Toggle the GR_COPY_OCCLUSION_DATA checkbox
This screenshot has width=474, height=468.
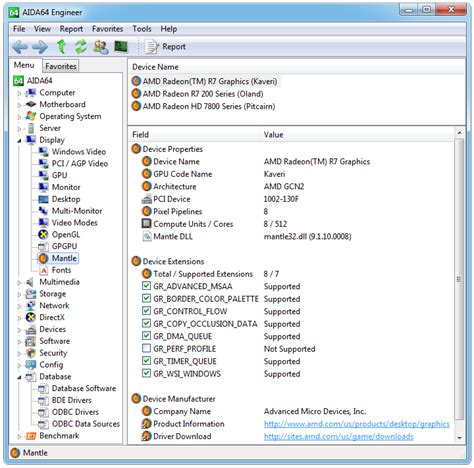(x=146, y=323)
